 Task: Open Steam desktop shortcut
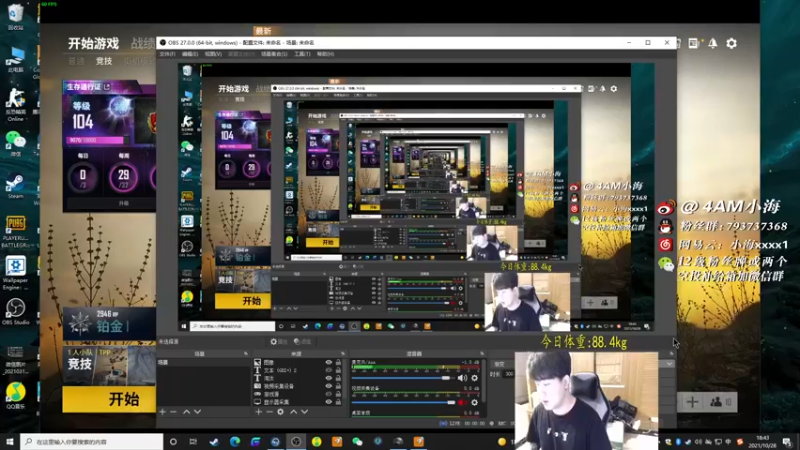pyautogui.click(x=15, y=186)
